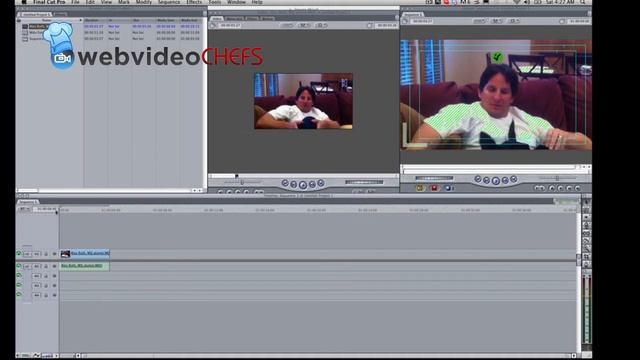The image size is (640, 360).
Task: Open the Viewer zoom level dropdown
Action: pos(286,25)
